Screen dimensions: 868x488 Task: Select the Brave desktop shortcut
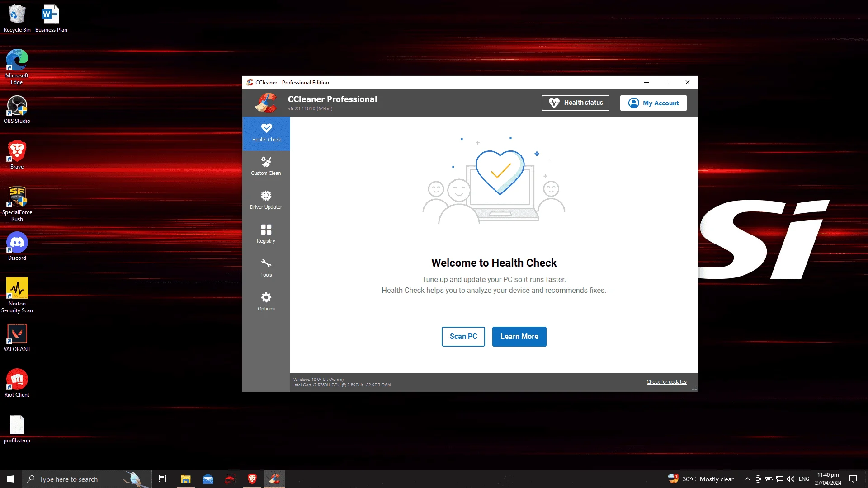pyautogui.click(x=17, y=155)
